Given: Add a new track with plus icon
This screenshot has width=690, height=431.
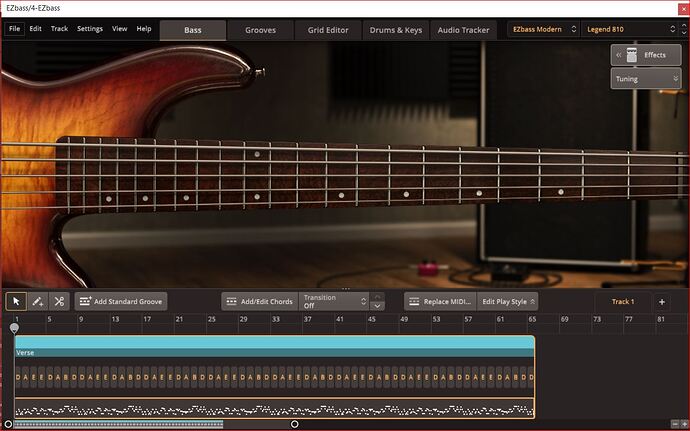Looking at the screenshot, I should point(662,302).
